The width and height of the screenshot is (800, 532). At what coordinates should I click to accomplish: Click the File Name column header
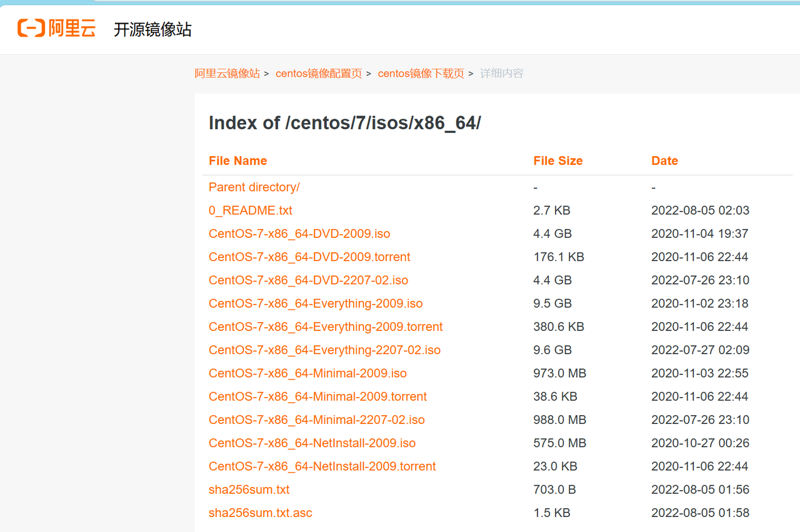click(x=238, y=160)
